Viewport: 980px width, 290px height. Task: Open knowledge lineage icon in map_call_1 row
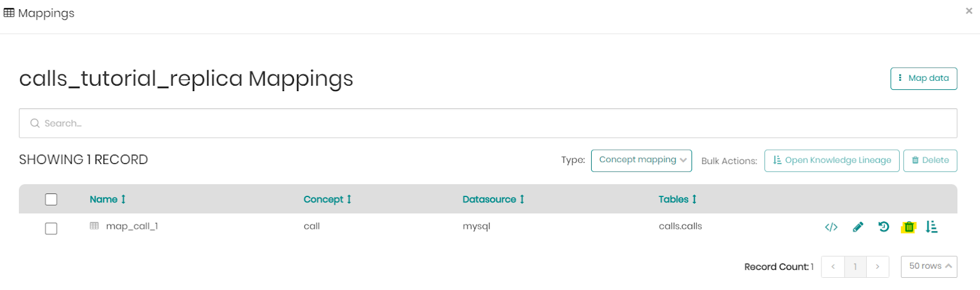point(932,227)
